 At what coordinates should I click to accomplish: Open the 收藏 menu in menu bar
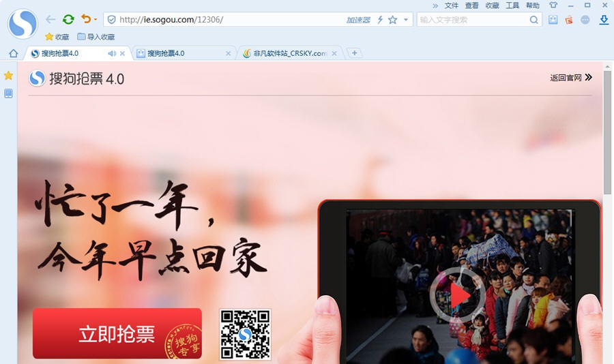tap(492, 5)
